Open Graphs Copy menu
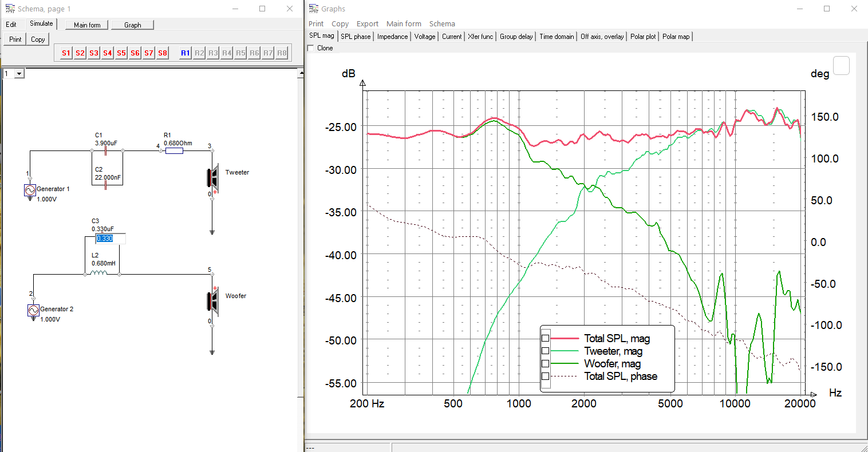The height and width of the screenshot is (452, 868). tap(340, 24)
